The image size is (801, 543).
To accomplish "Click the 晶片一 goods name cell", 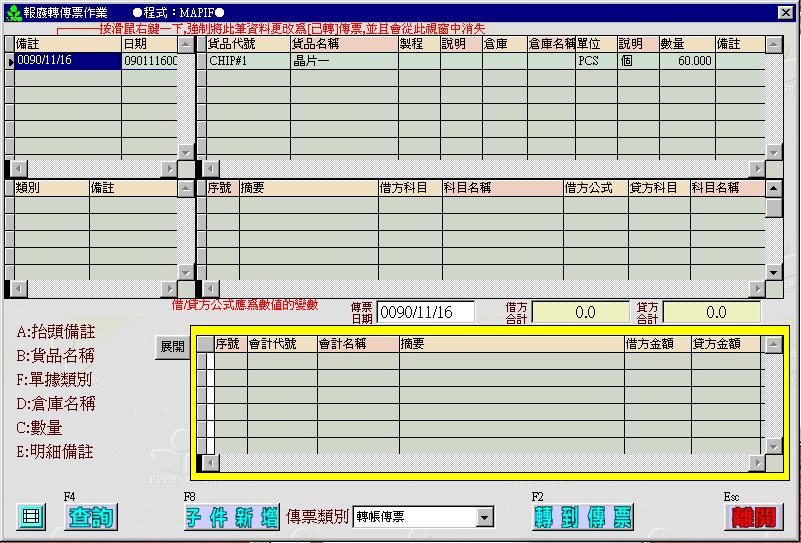I will 343,61.
